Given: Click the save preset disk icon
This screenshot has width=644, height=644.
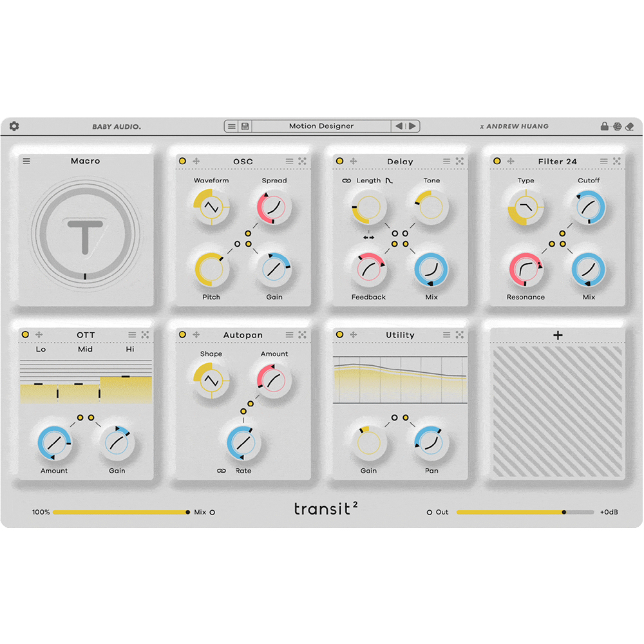Looking at the screenshot, I should point(245,126).
